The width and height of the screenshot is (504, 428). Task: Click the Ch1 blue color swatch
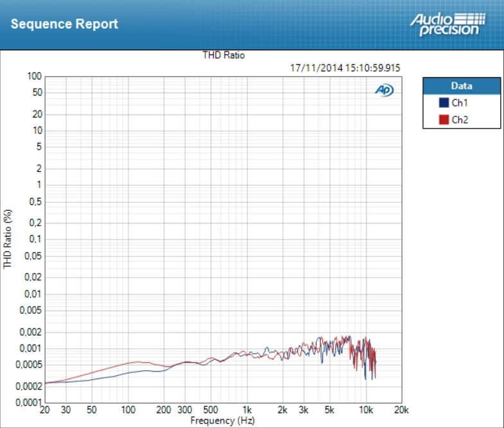[x=444, y=103]
